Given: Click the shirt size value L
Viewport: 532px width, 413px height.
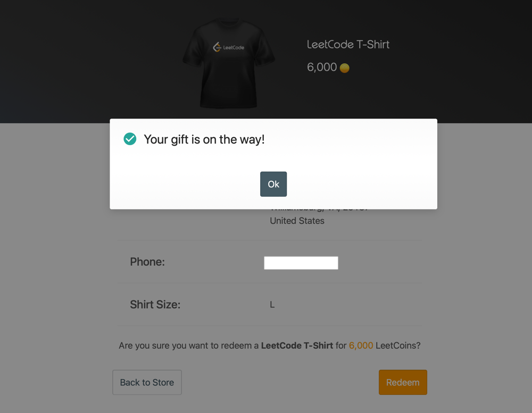Looking at the screenshot, I should [272, 305].
